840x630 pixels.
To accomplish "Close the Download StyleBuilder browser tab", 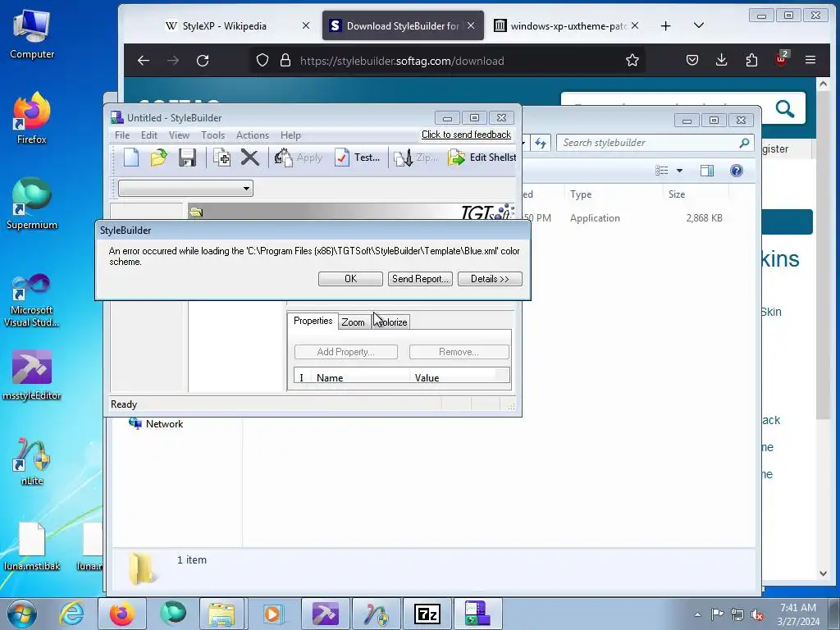I will tap(470, 25).
